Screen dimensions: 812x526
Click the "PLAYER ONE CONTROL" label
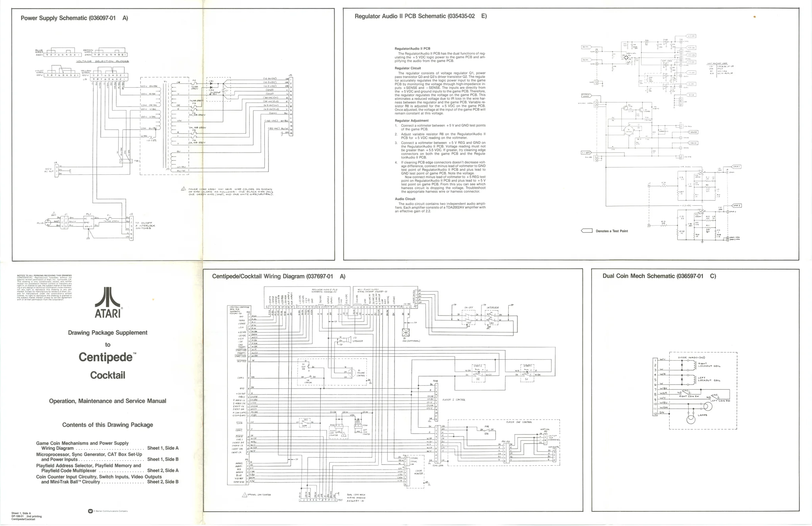(x=519, y=422)
